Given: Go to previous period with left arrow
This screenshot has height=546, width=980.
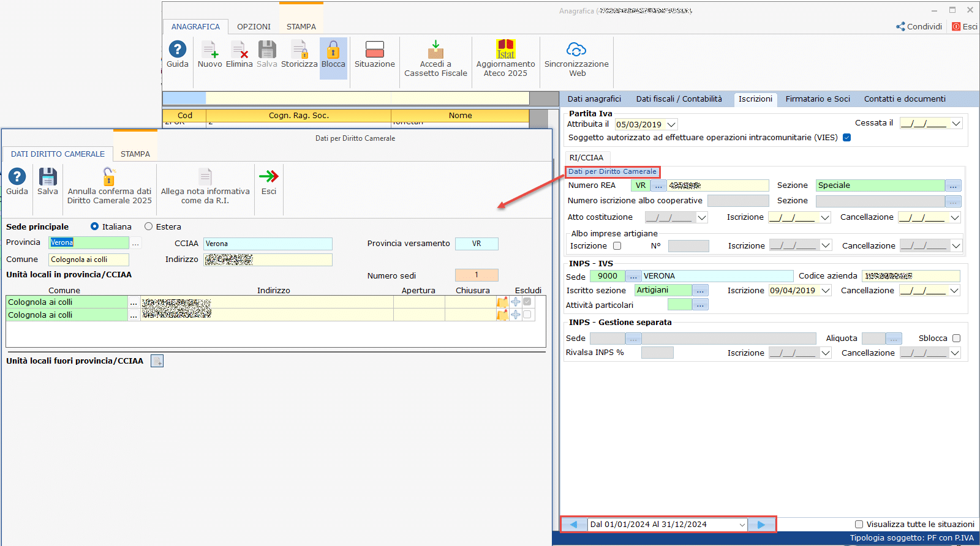Looking at the screenshot, I should click(x=574, y=525).
